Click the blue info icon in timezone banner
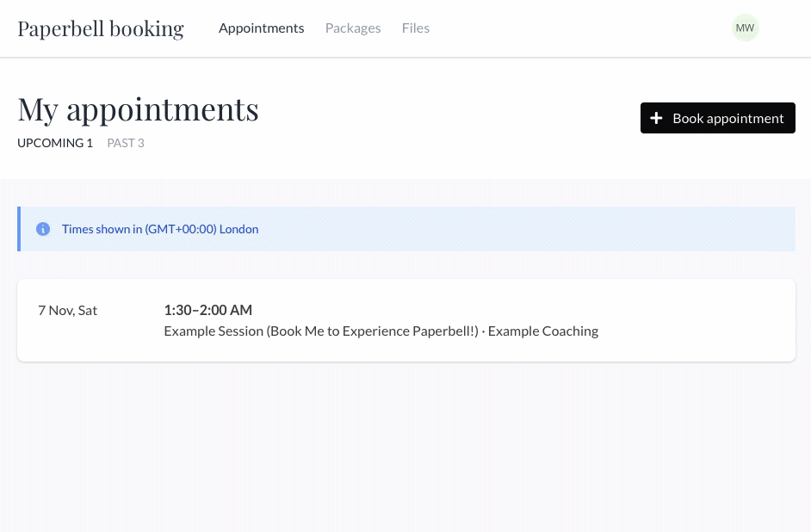Screen dimensions: 811x532 [x=43, y=229]
